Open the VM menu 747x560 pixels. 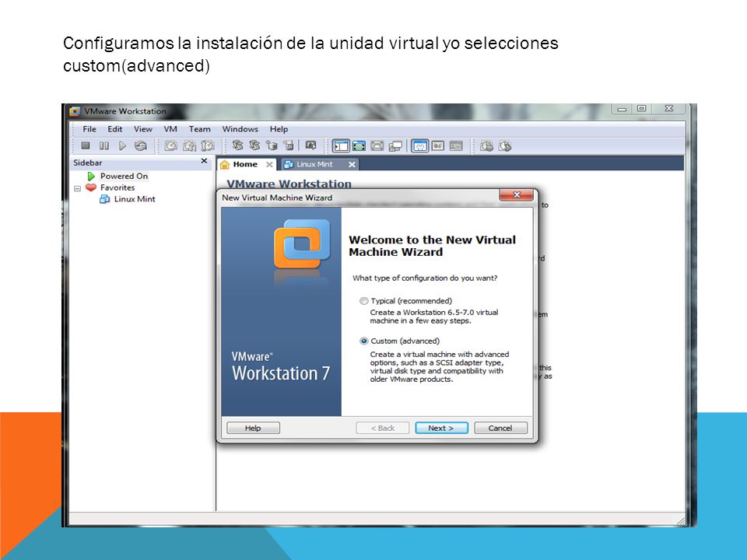[170, 129]
